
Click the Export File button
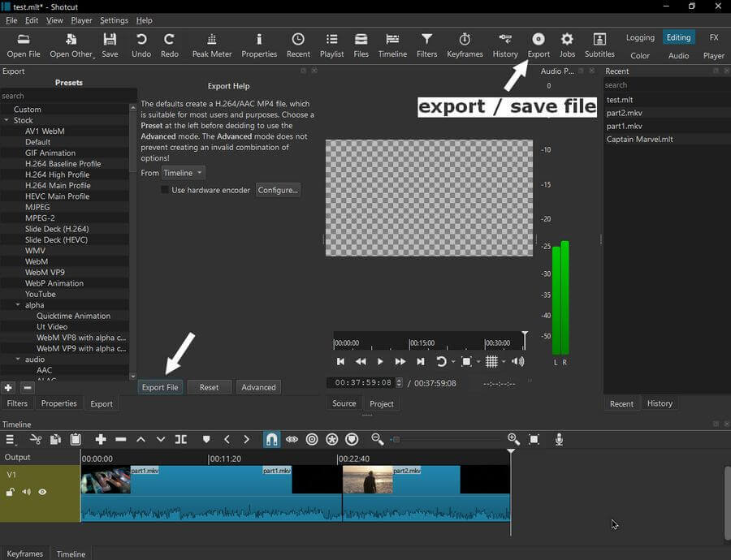[x=160, y=387]
